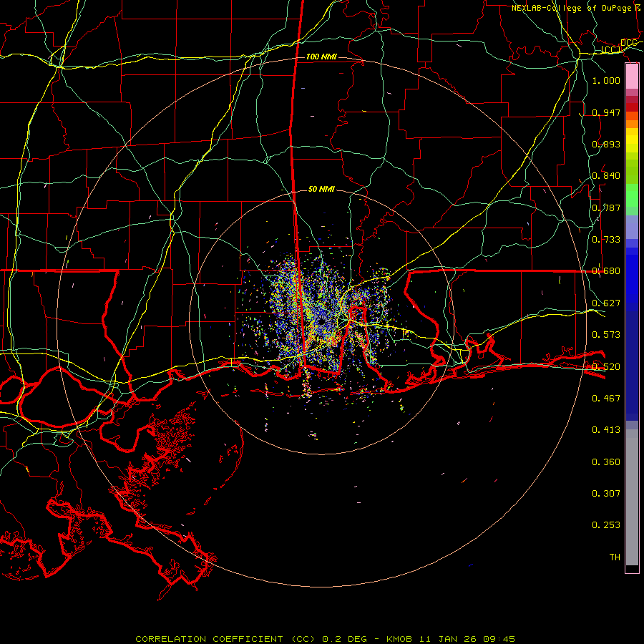Click the 0.627 scale value
This screenshot has height=644, width=644.
pyautogui.click(x=606, y=303)
